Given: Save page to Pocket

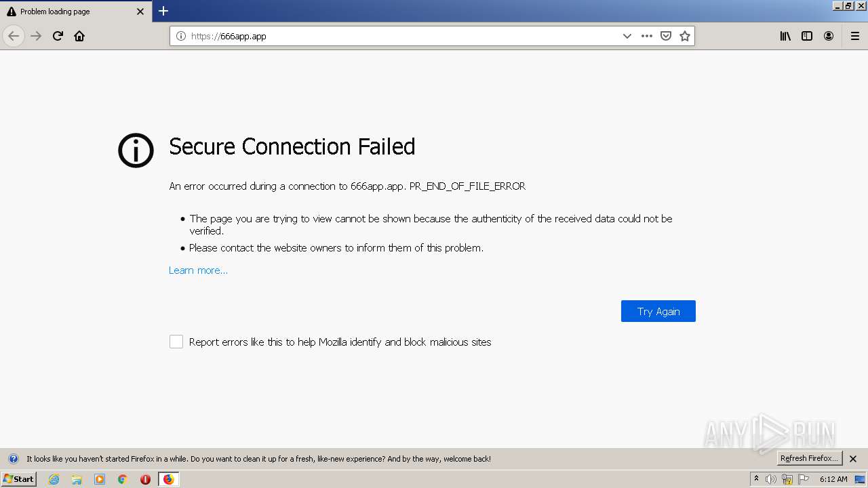Looking at the screenshot, I should coord(666,36).
